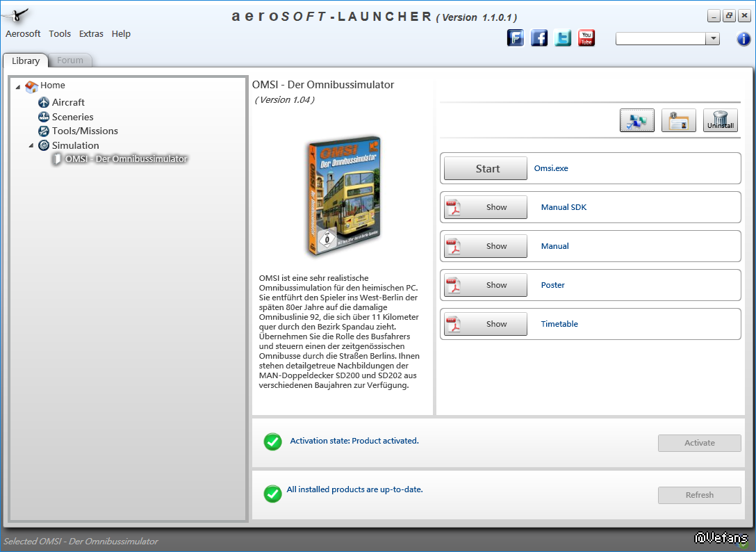Open the Aerosoft forum social icon
This screenshot has width=756, height=552.
tap(516, 38)
